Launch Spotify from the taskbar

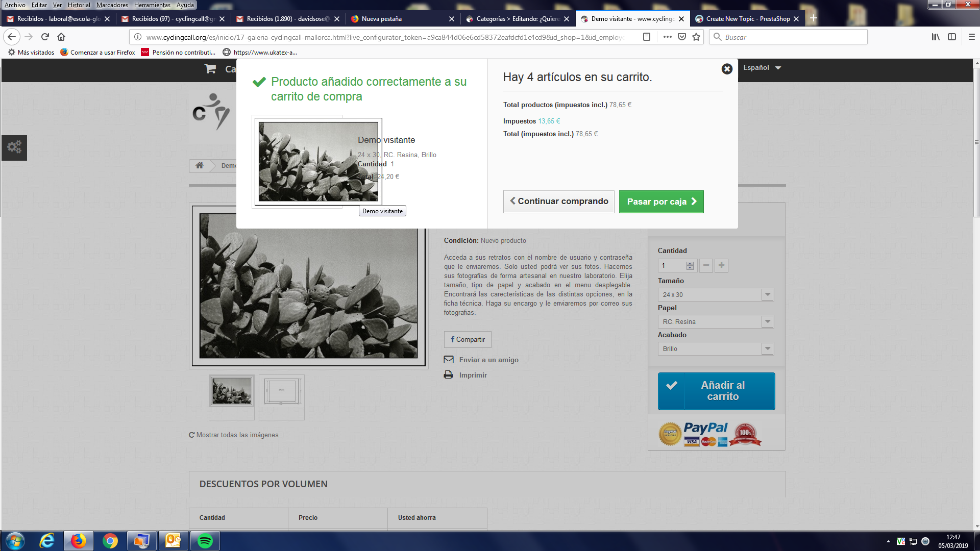(205, 541)
